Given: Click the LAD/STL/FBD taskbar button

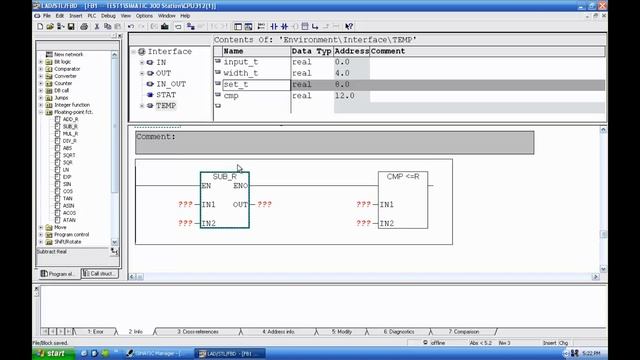Looking at the screenshot, I should pos(231,353).
